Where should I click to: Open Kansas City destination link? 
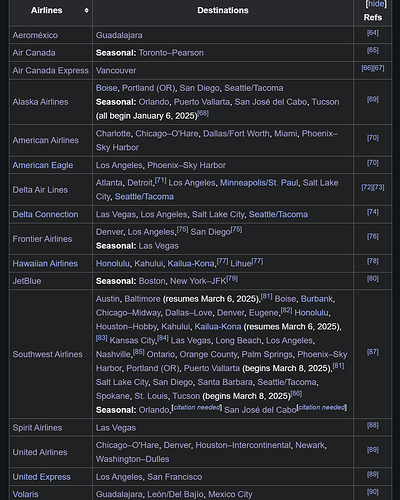click(x=132, y=340)
